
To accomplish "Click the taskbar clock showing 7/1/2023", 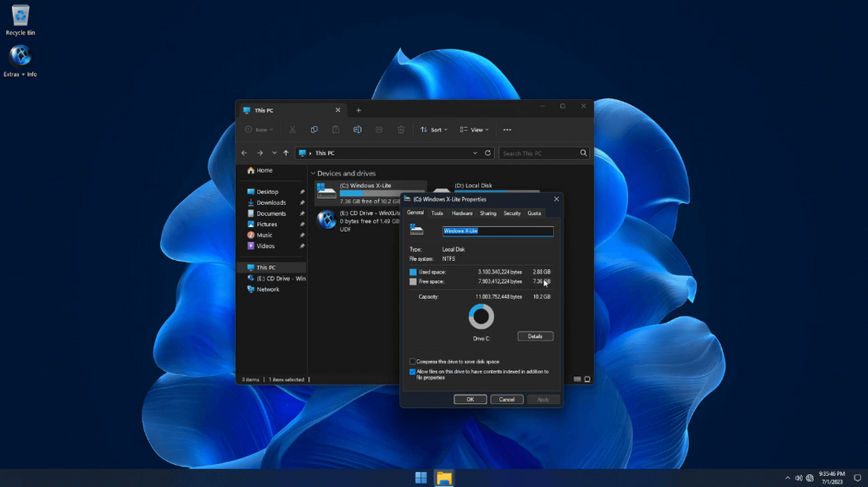I will 832,479.
